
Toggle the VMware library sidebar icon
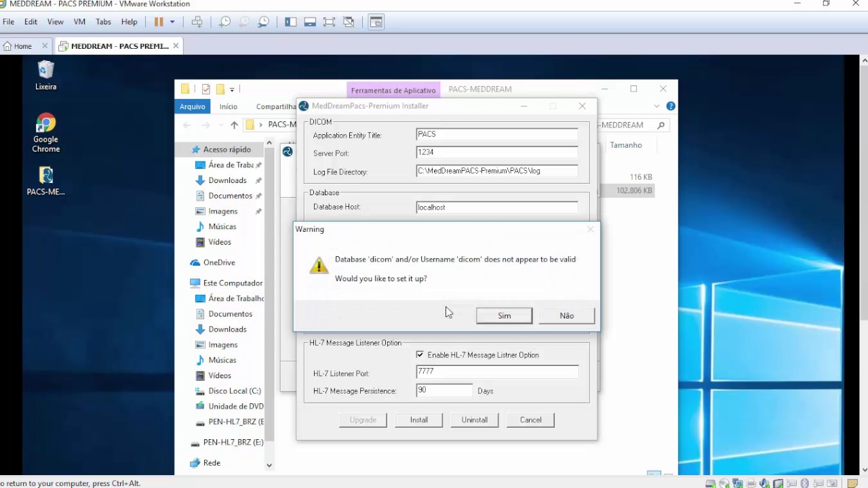click(291, 22)
